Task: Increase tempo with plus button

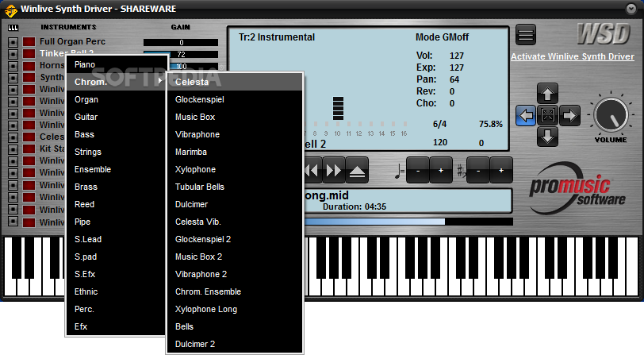Action: 441,170
